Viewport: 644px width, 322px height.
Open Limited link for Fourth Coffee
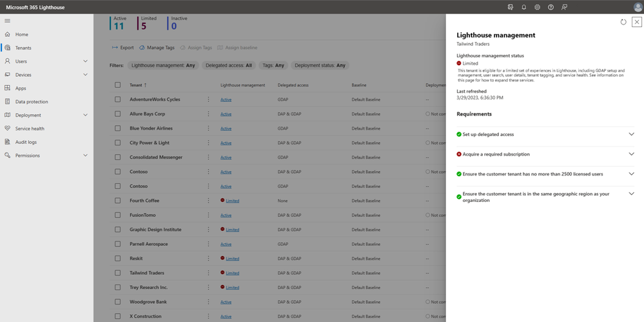pos(233,201)
